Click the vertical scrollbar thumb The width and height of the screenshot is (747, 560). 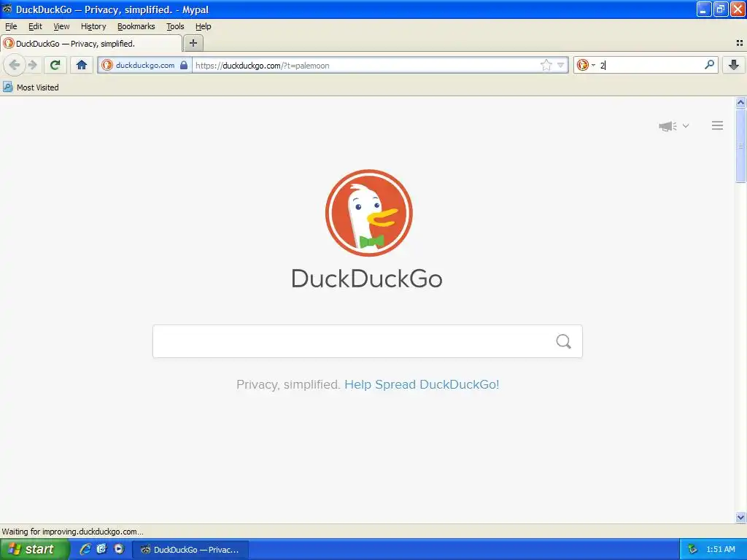[740, 145]
